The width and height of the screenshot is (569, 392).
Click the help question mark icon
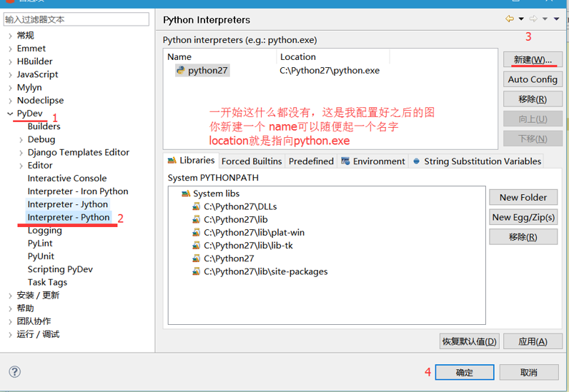14,372
